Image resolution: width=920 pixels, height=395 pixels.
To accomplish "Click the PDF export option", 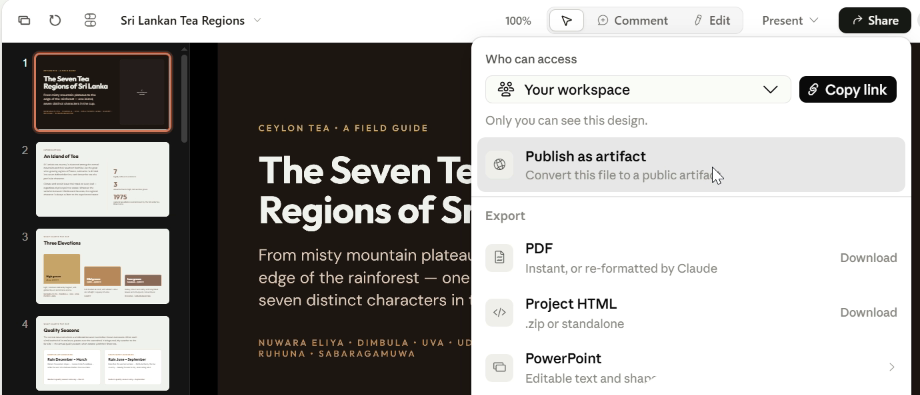I will [691, 258].
